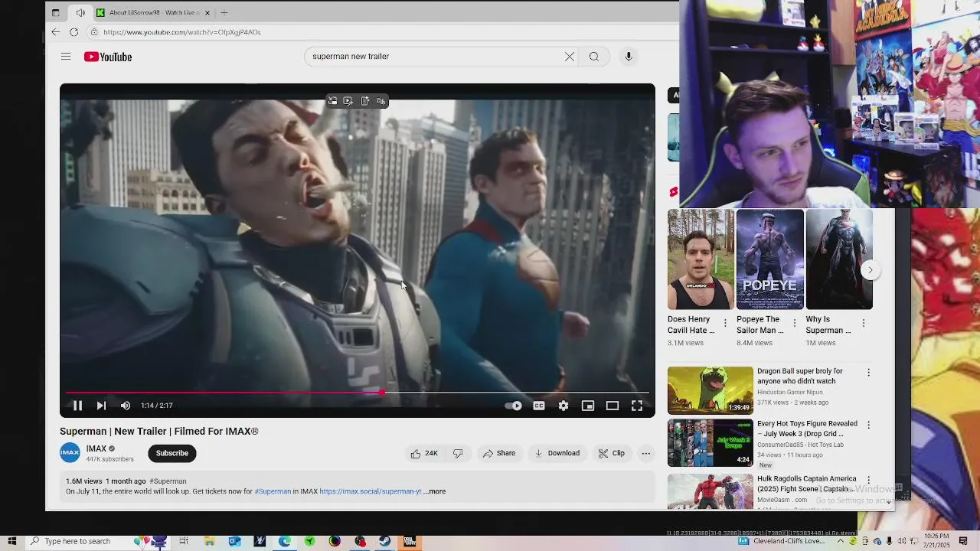This screenshot has height=551, width=980.
Task: Show next shorts with the right chevron
Action: coord(871,270)
